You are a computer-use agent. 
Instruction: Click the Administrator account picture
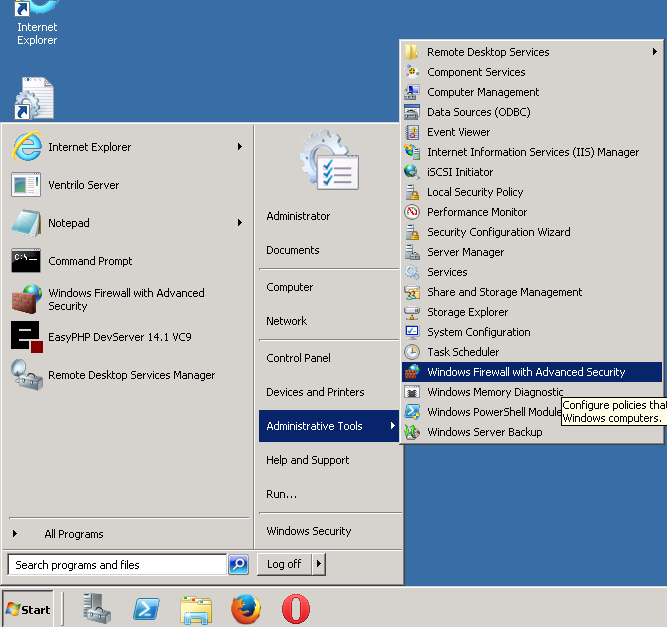coord(329,160)
